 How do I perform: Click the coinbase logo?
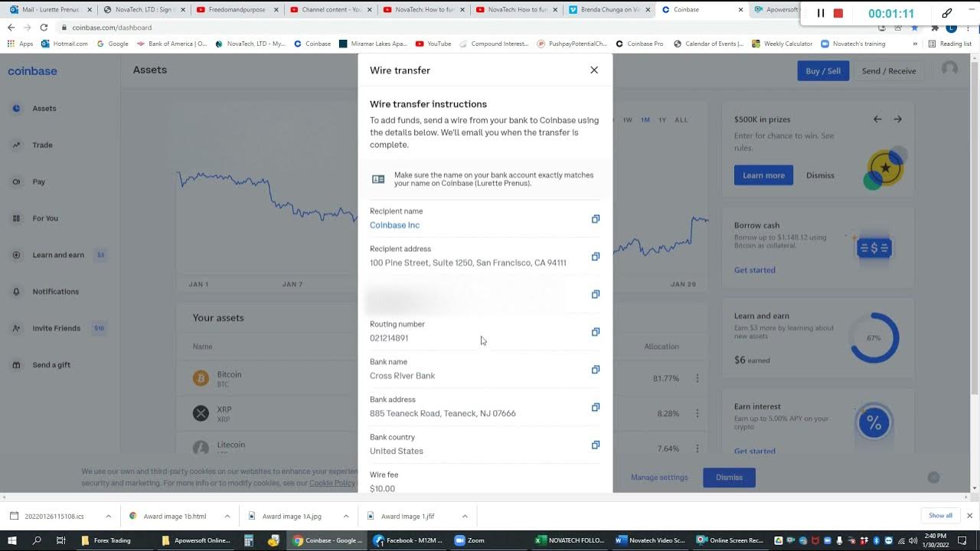(32, 70)
